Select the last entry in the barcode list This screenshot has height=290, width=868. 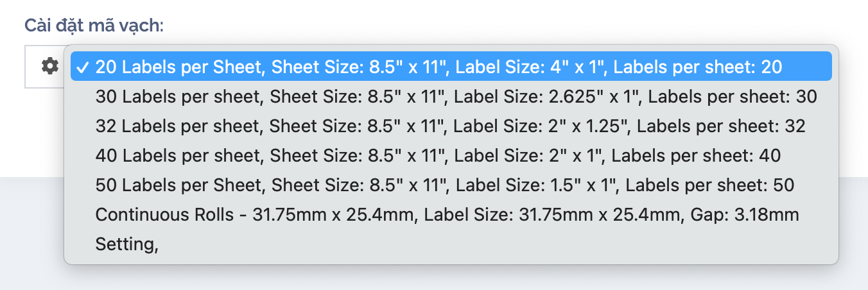coord(127,244)
